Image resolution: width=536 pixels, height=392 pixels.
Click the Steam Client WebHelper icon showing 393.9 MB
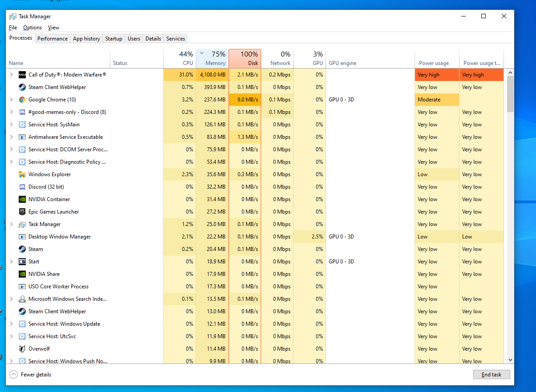click(x=22, y=87)
